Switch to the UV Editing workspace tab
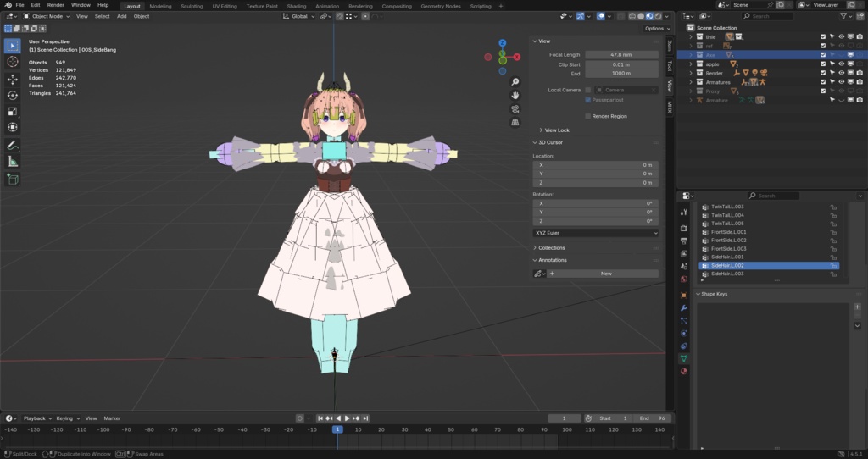Viewport: 868px width, 459px height. 224,6
